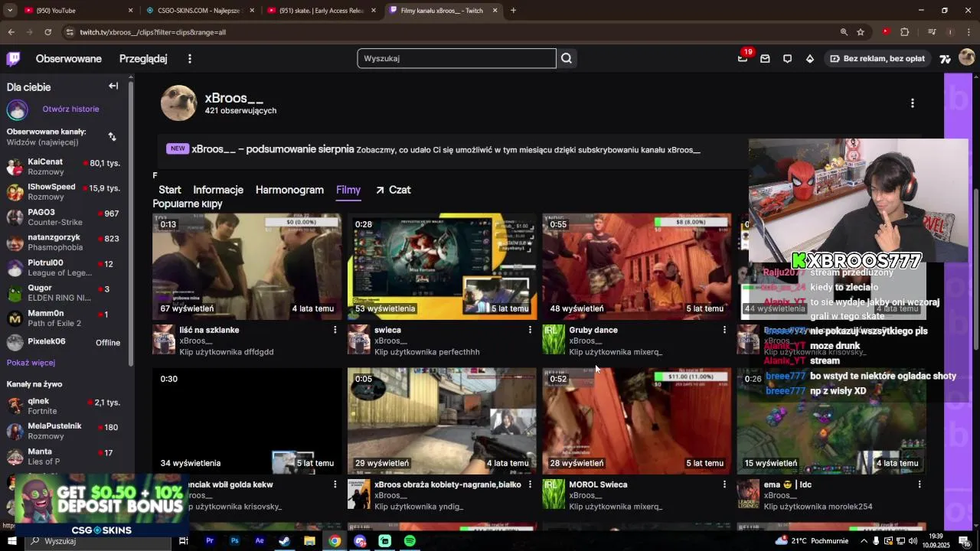
Task: Open options for the 'Gruby dance' clip
Action: click(724, 330)
